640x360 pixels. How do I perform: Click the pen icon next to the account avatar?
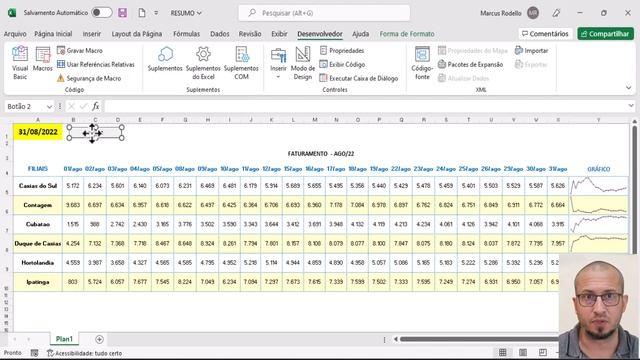(x=556, y=13)
